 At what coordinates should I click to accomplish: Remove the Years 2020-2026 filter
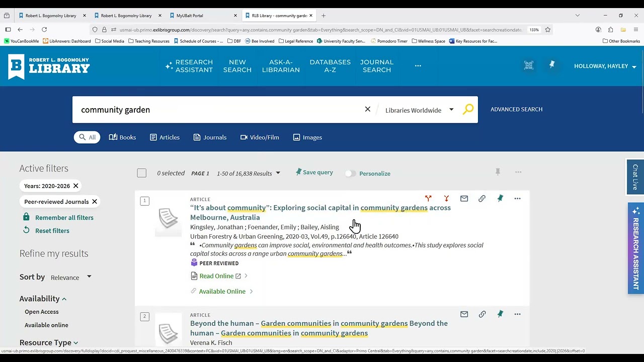75,186
